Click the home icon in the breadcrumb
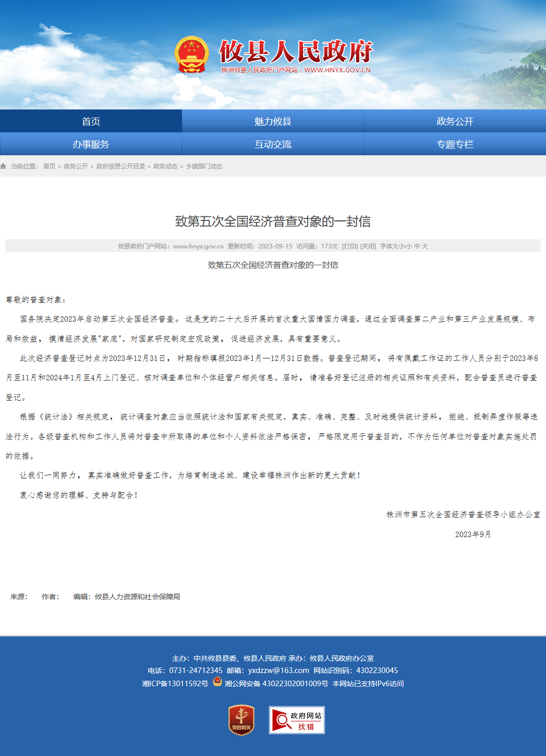The image size is (546, 756). pos(4,166)
